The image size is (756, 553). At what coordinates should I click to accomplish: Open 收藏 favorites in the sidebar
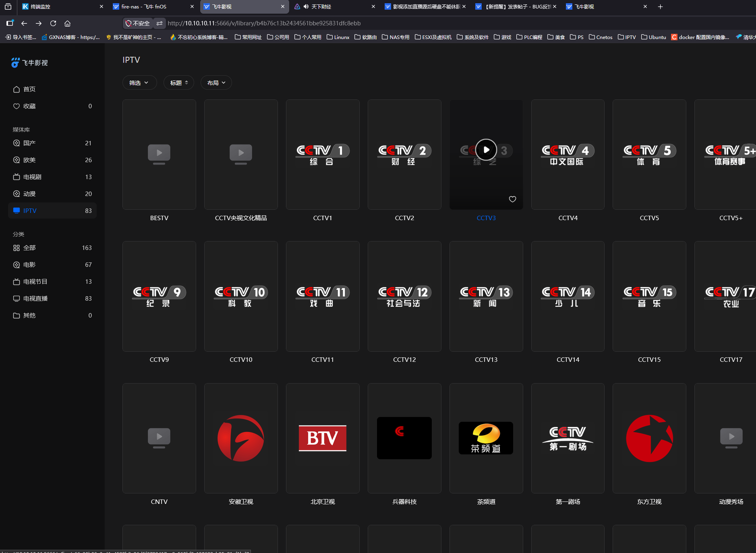[52, 106]
